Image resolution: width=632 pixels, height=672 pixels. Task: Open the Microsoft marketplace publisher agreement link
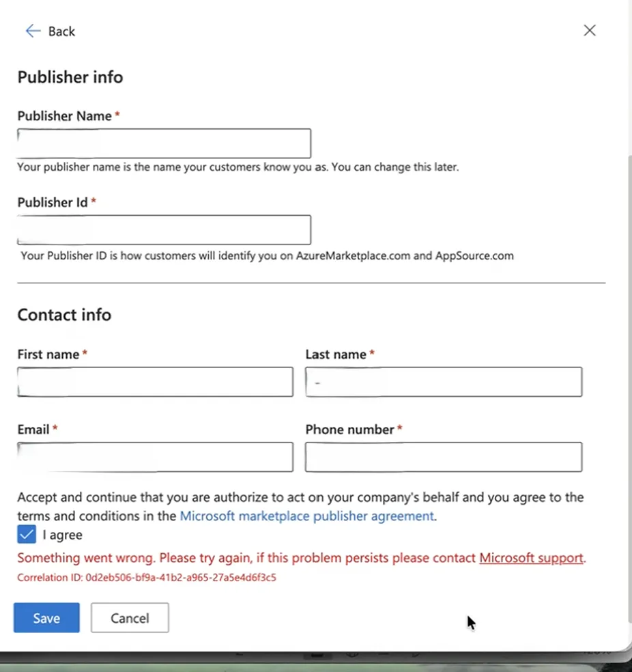tap(306, 516)
